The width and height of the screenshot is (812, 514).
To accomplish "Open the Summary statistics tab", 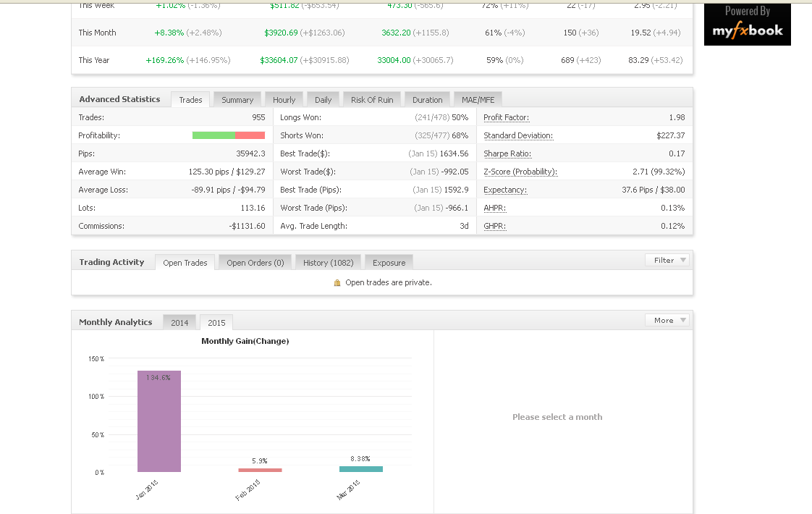I will point(237,100).
